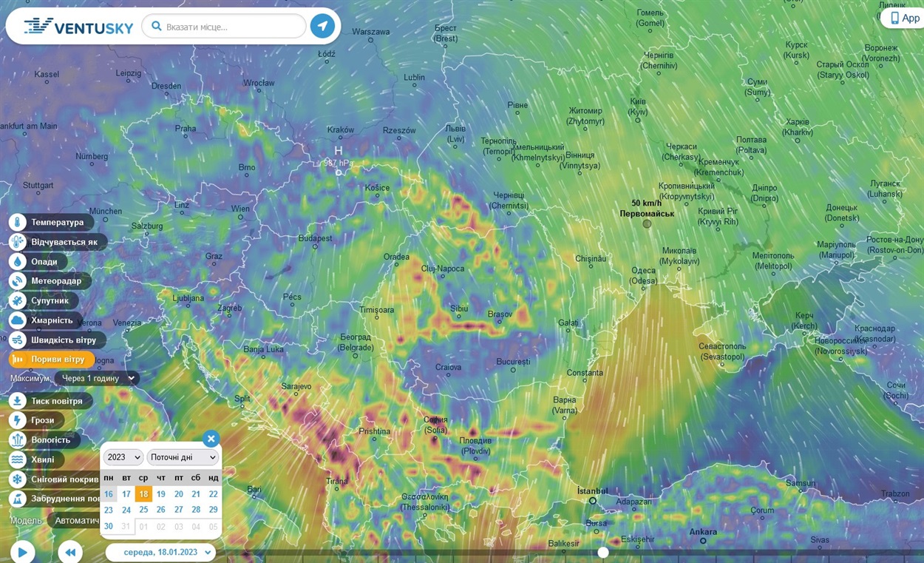This screenshot has width=924, height=563.
Task: Click the Сніговий покрив snowflake icon
Action: click(x=18, y=479)
